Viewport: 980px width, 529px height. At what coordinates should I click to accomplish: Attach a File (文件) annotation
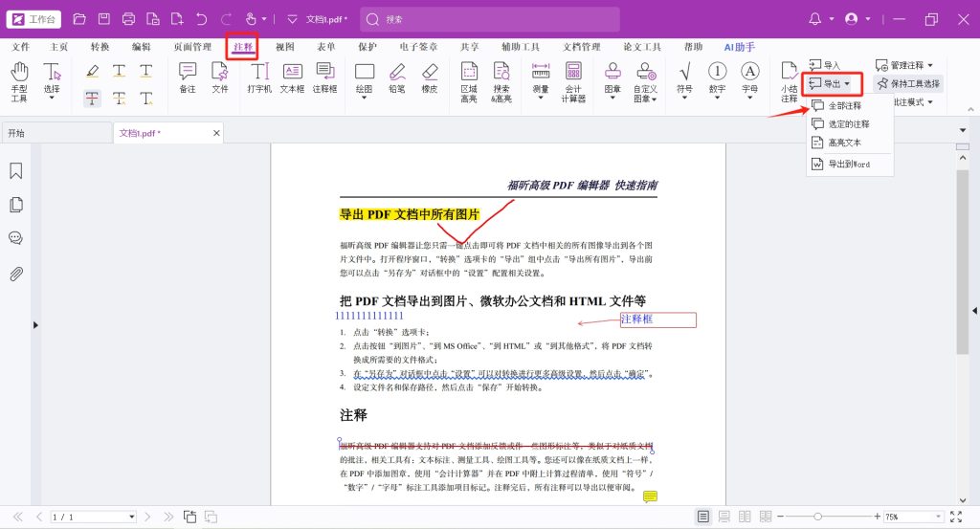tap(219, 77)
